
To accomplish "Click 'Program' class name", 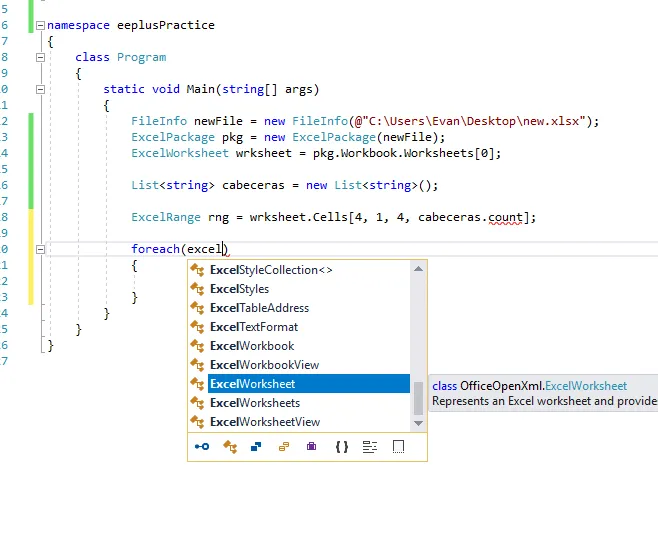I will point(141,57).
